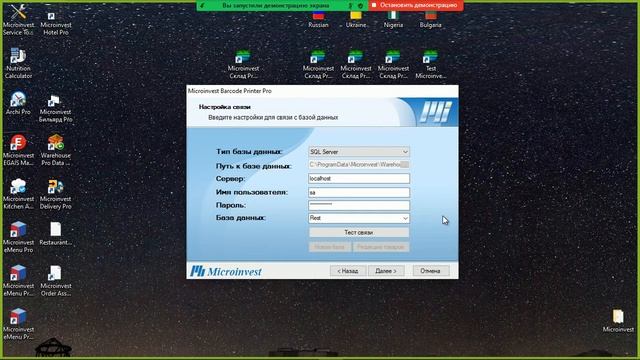Click the Настройка связи heading text
This screenshot has height=360, width=640.
(225, 107)
